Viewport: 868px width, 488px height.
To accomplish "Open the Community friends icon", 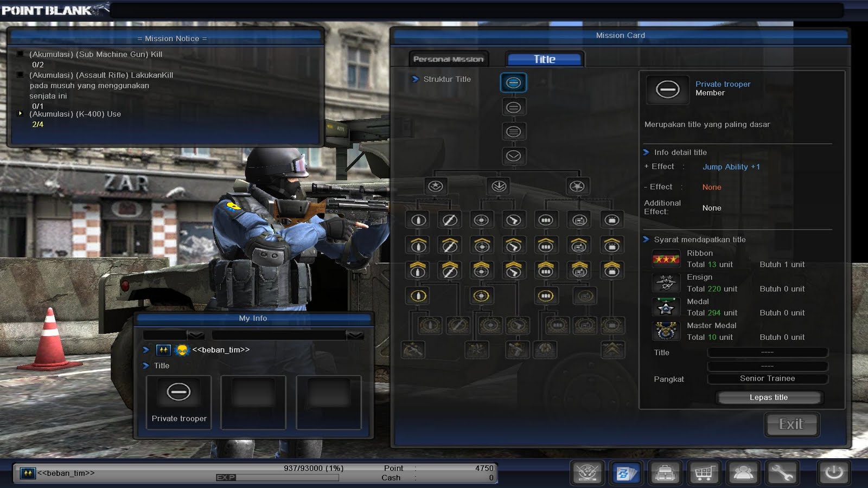I will tap(743, 473).
